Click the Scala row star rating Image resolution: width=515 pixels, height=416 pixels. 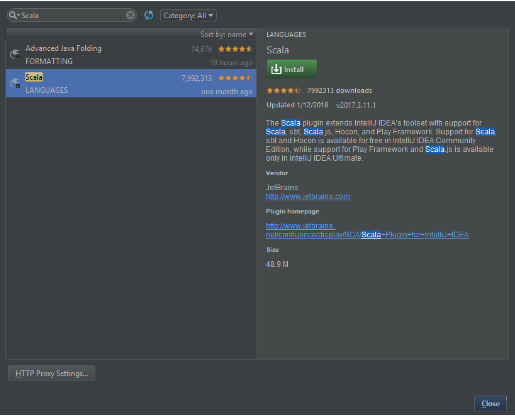tap(235, 78)
